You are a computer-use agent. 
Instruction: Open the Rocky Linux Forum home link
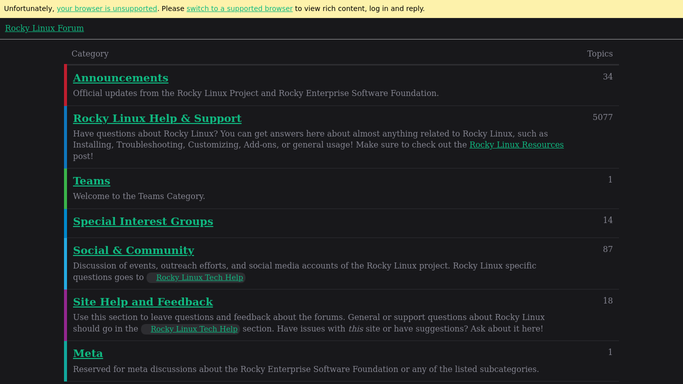(x=44, y=28)
